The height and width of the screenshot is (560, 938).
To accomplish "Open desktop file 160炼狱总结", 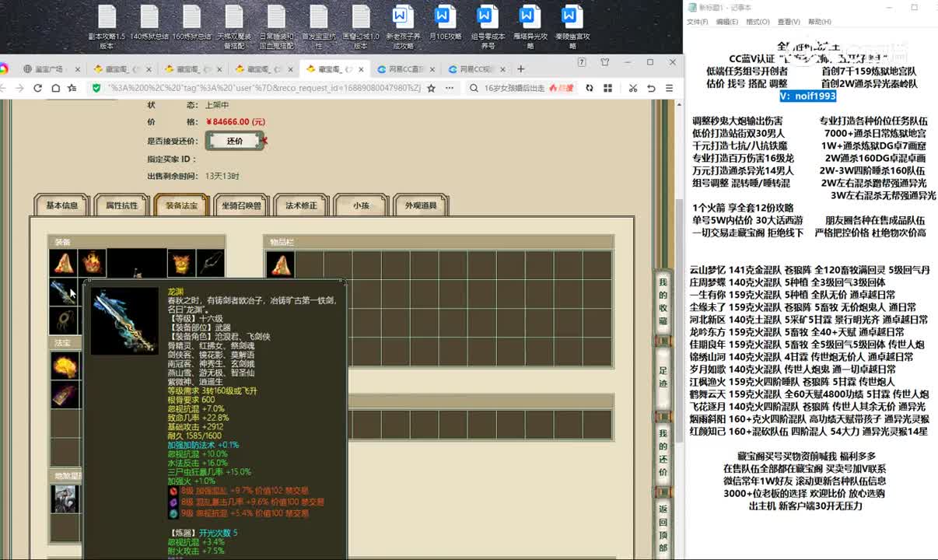I will click(x=192, y=23).
